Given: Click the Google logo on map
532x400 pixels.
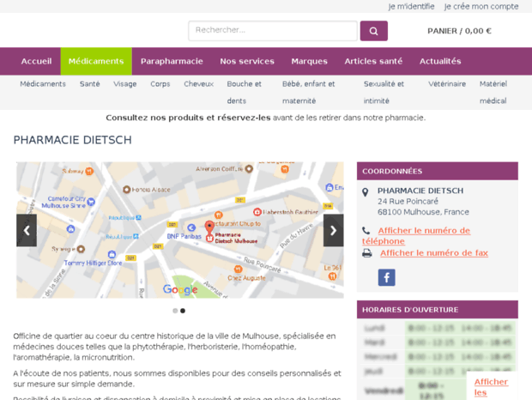Looking at the screenshot, I should click(180, 289).
